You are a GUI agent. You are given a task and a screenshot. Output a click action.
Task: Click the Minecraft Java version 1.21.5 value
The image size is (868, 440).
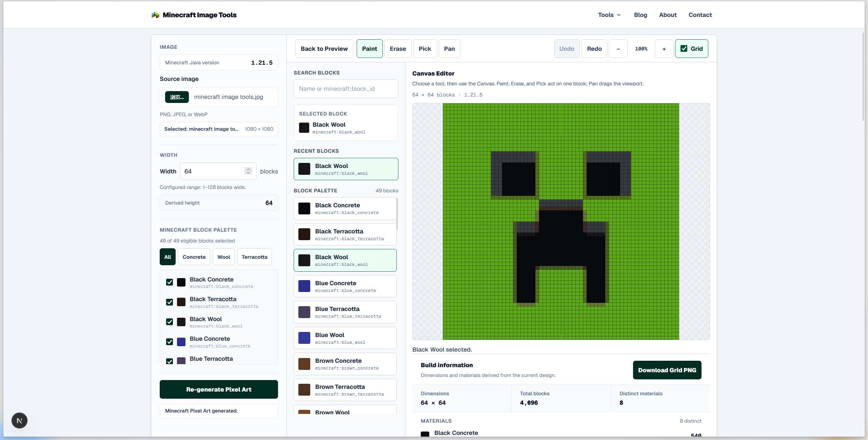pyautogui.click(x=262, y=63)
